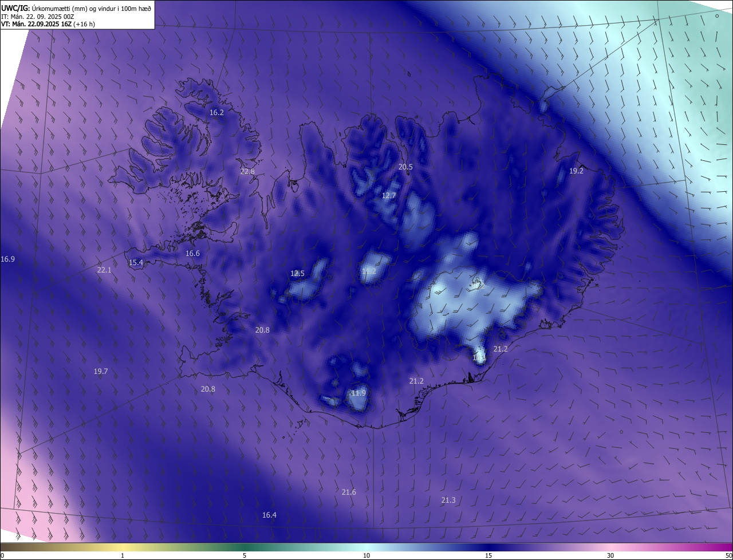Click the 22.1 value on the map
Image resolution: width=733 pixels, height=560 pixels.
(104, 270)
